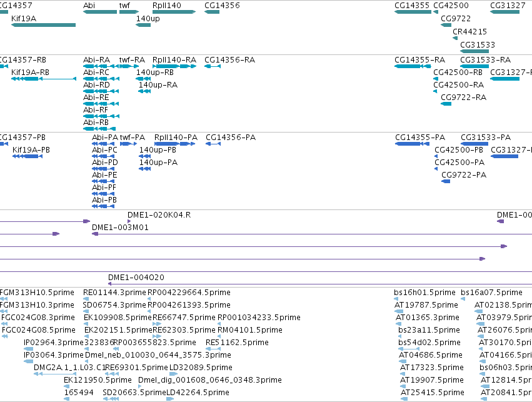Click EST LD42264.5prime
This screenshot has width=532, height=402.
coord(198,393)
